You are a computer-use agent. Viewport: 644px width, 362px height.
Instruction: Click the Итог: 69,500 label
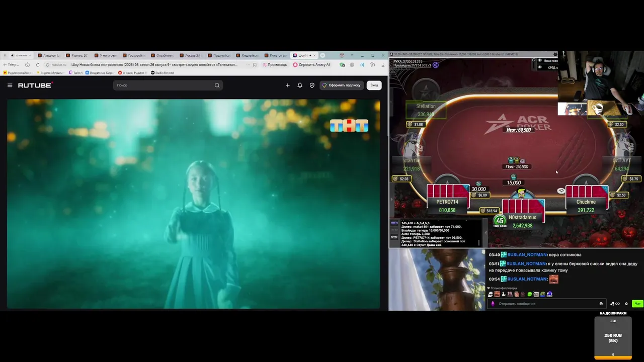[518, 130]
